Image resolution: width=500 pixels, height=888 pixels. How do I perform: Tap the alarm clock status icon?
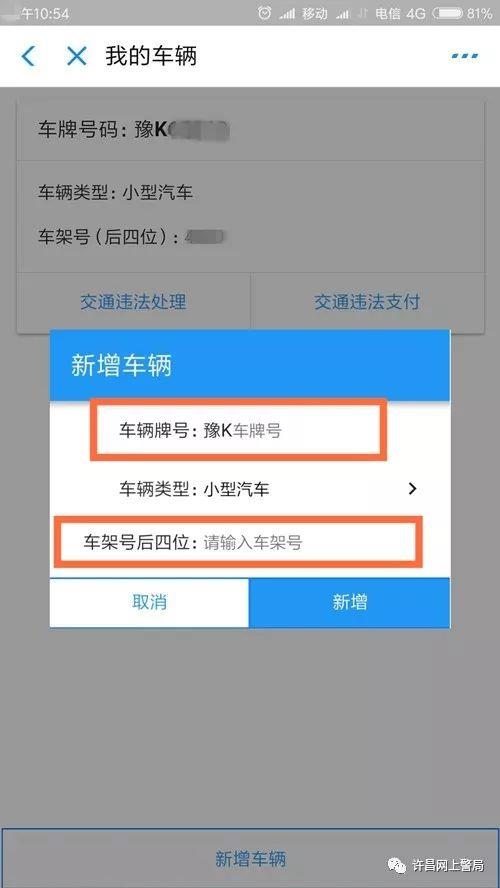[264, 13]
